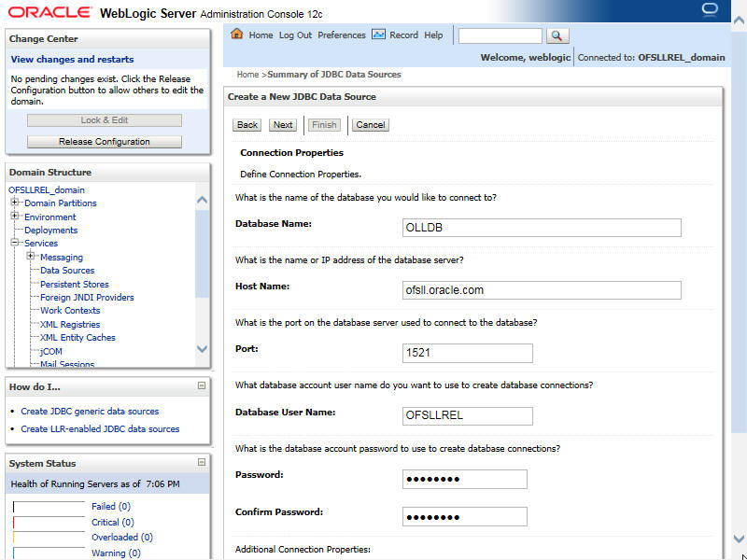Select XML Registries in the tree
The width and height of the screenshot is (747, 560).
tap(70, 324)
